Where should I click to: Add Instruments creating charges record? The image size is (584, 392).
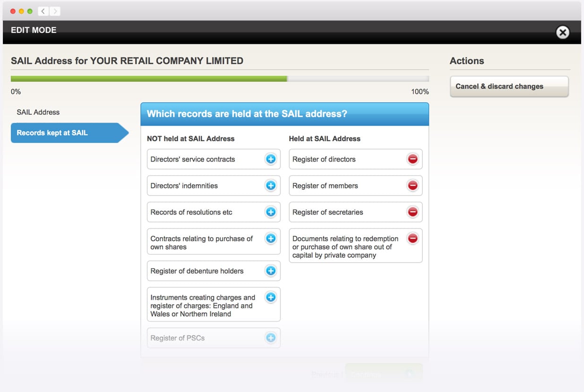pyautogui.click(x=271, y=298)
